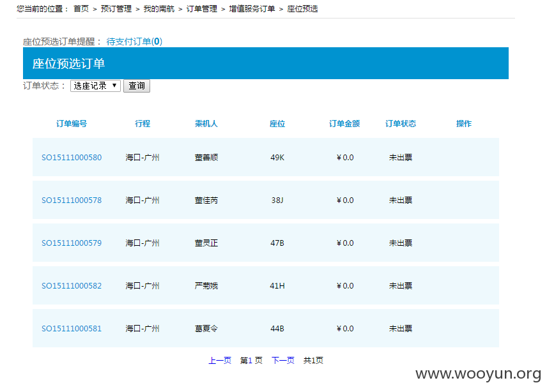
Task: Open 增值服务订单 in the breadcrumb
Action: 252,9
